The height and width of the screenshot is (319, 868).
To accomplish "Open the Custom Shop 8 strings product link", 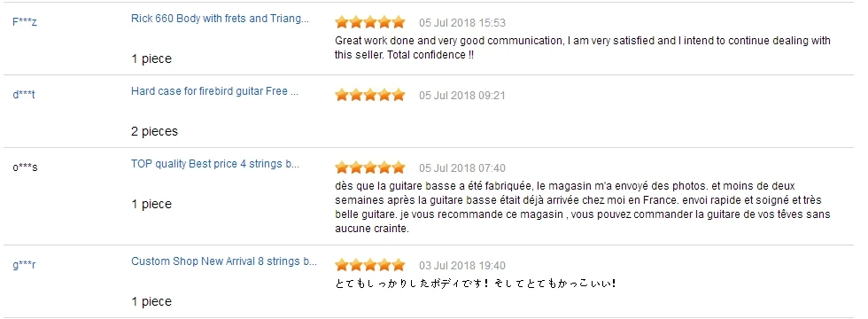I will [224, 261].
